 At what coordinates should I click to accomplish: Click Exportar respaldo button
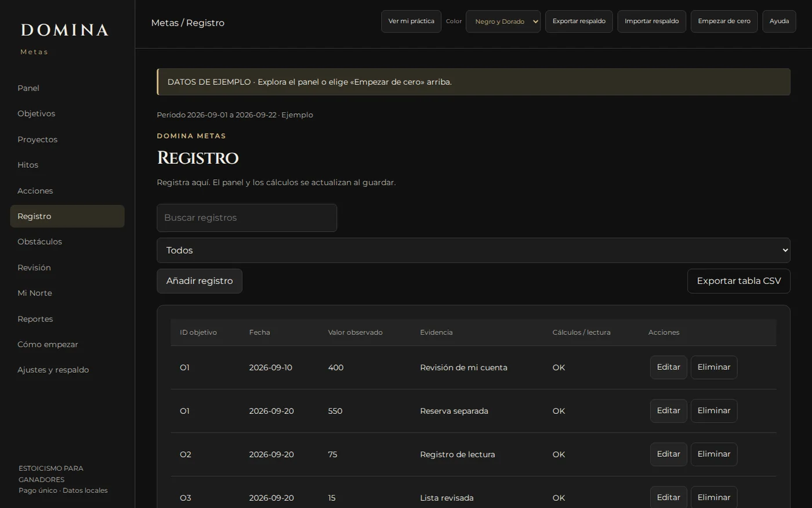pos(579,21)
